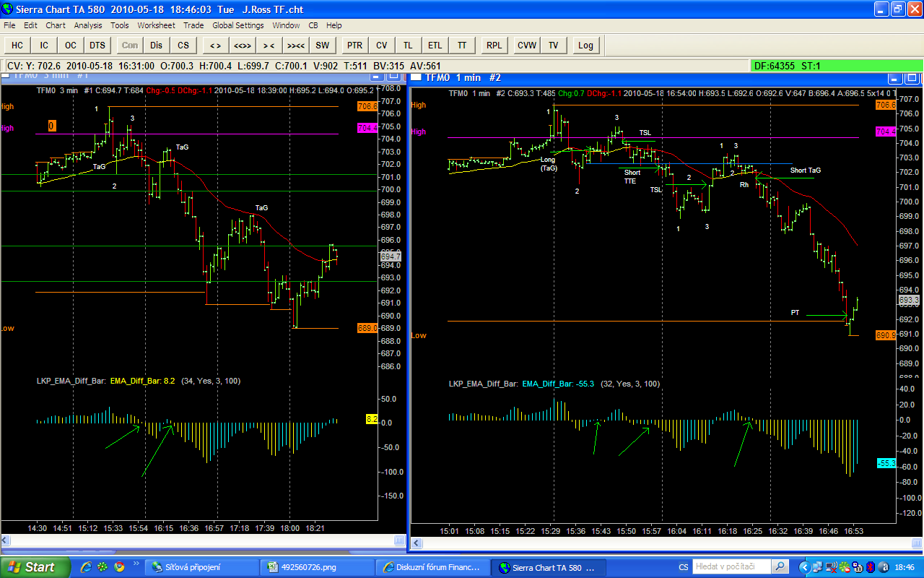Toggle the TV toolbar button
The image size is (924, 578).
pyautogui.click(x=553, y=46)
